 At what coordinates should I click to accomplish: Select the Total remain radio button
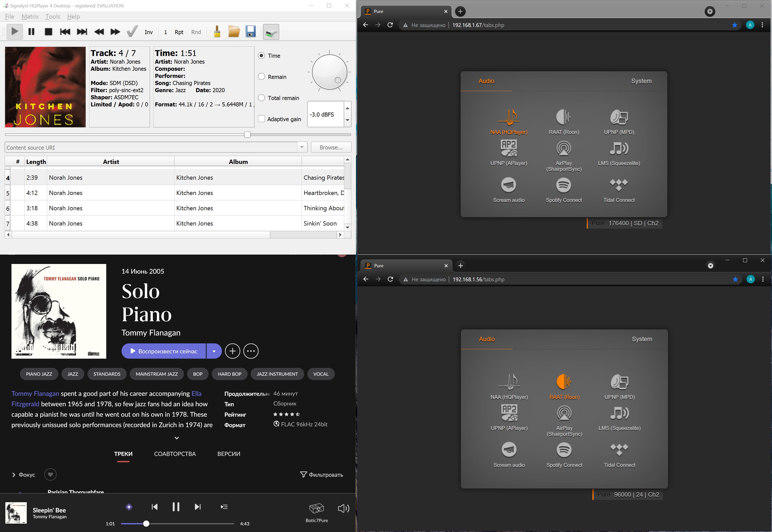point(262,98)
